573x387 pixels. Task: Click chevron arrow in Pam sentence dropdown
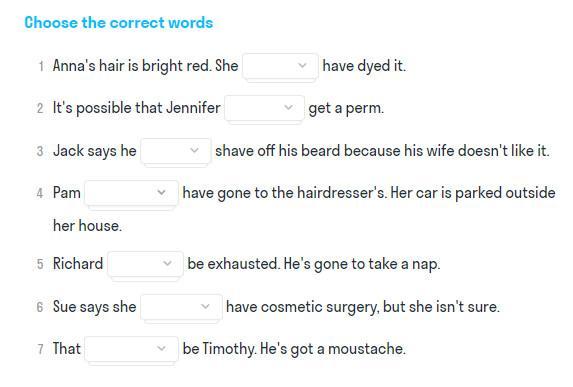pos(162,192)
